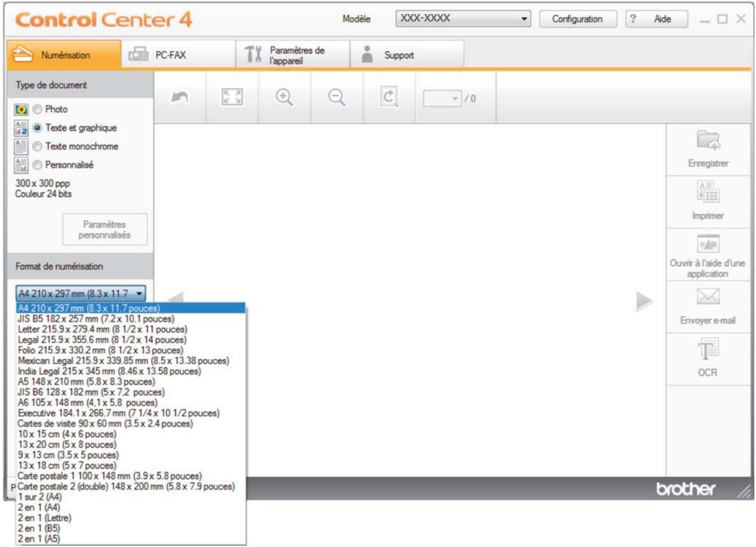Select A5 148 x 210 mm
The width and height of the screenshot is (756, 547).
pyautogui.click(x=130, y=382)
